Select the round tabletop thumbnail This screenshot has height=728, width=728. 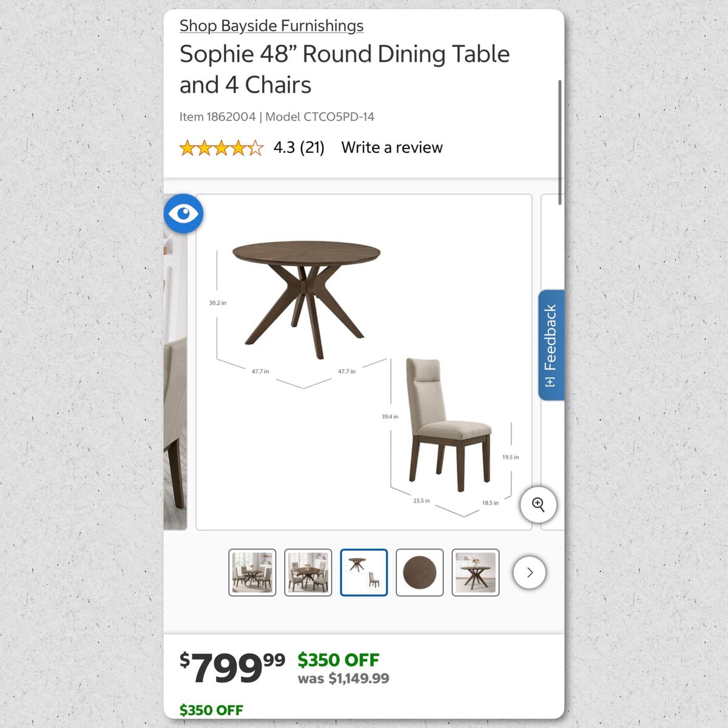(420, 573)
